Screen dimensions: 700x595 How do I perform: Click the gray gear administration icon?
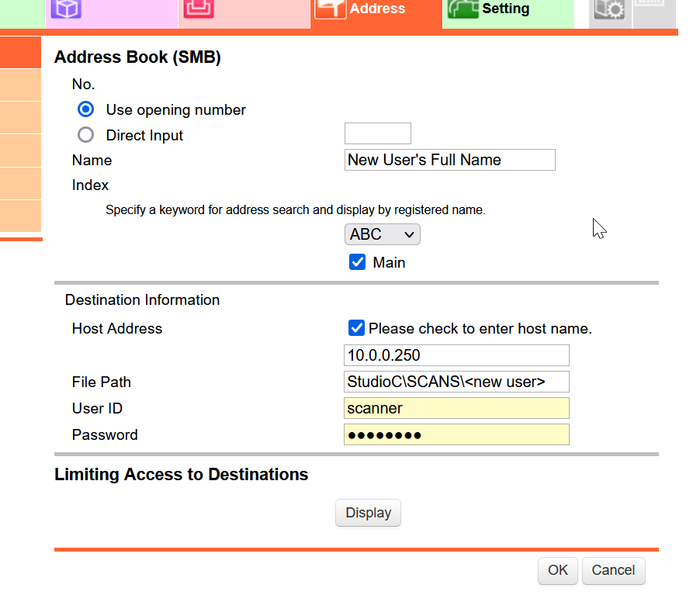[610, 9]
